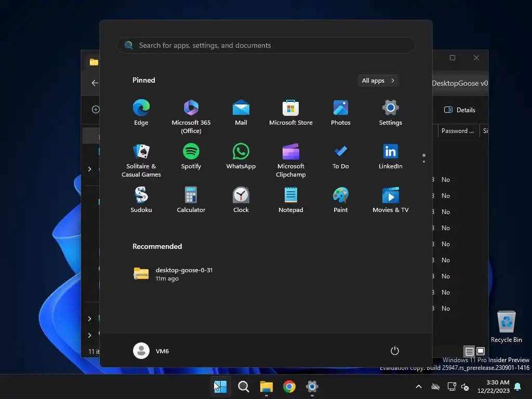The height and width of the screenshot is (399, 532).
Task: Show hidden system tray icons
Action: (x=419, y=387)
